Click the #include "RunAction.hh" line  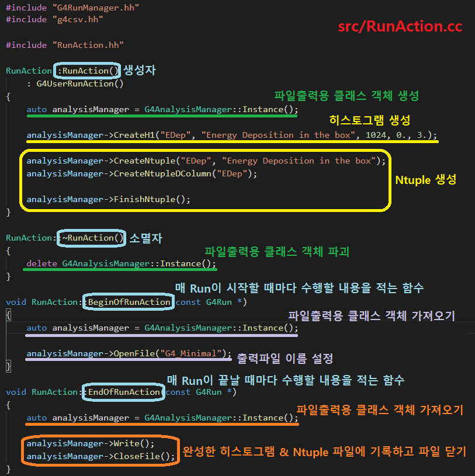pyautogui.click(x=65, y=45)
